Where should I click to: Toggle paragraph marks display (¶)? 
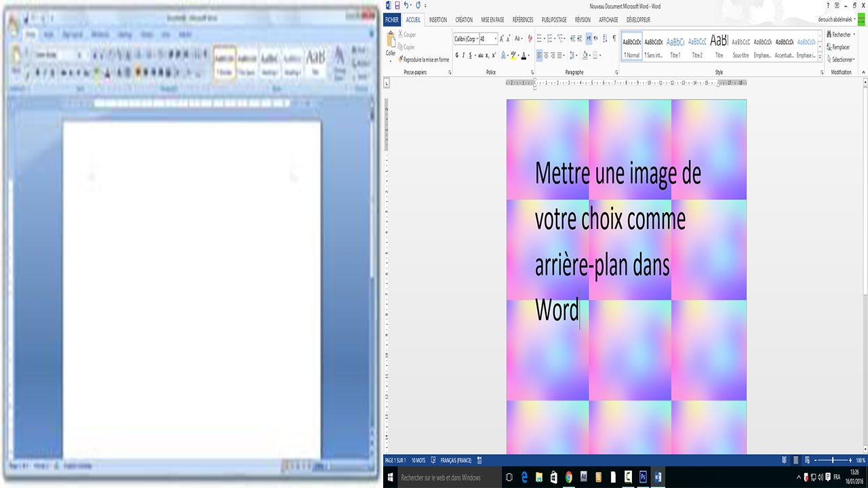[x=614, y=39]
